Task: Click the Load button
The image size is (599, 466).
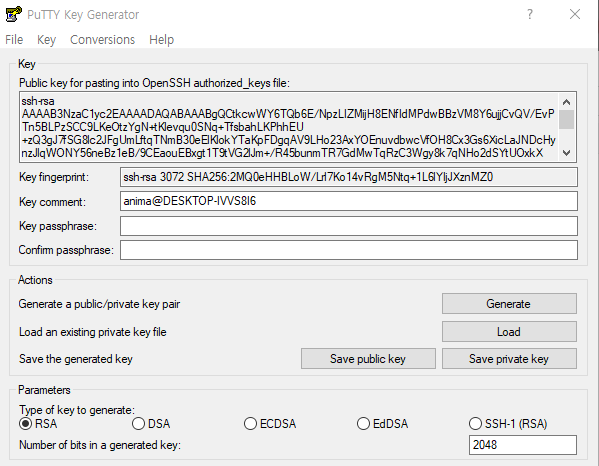Action: [x=509, y=332]
